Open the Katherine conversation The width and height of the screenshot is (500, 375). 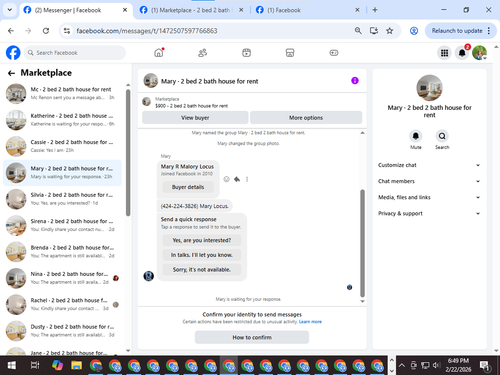pos(62,120)
